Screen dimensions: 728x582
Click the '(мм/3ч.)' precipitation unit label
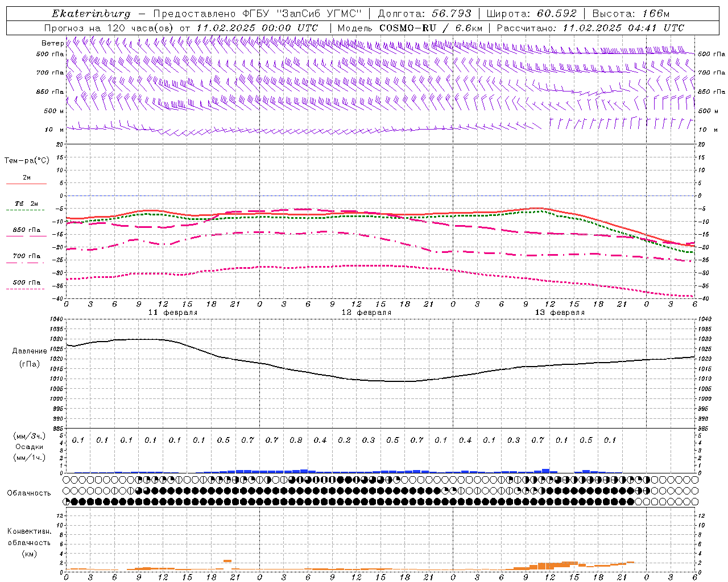click(30, 436)
